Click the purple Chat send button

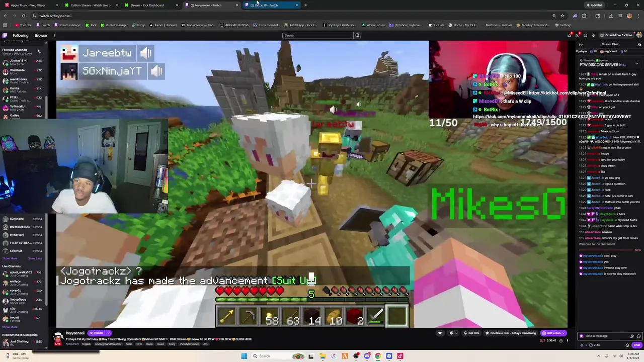pos(637,345)
